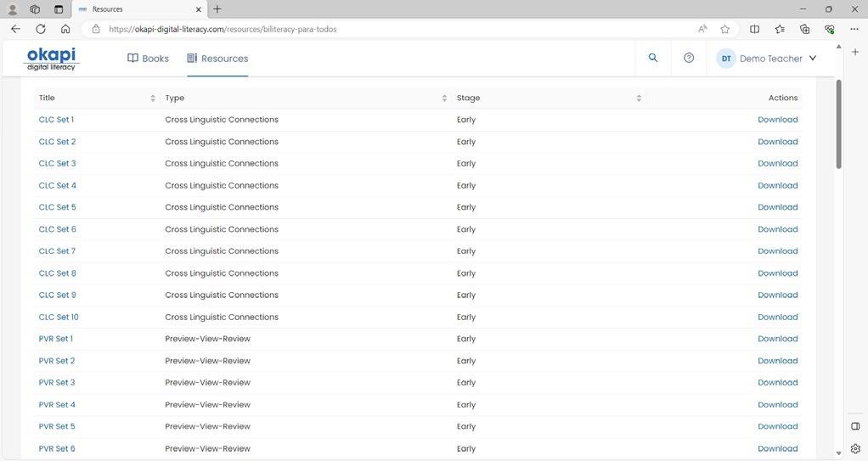Sort the table by Type
Screen dimensions: 868x461
(x=444, y=98)
